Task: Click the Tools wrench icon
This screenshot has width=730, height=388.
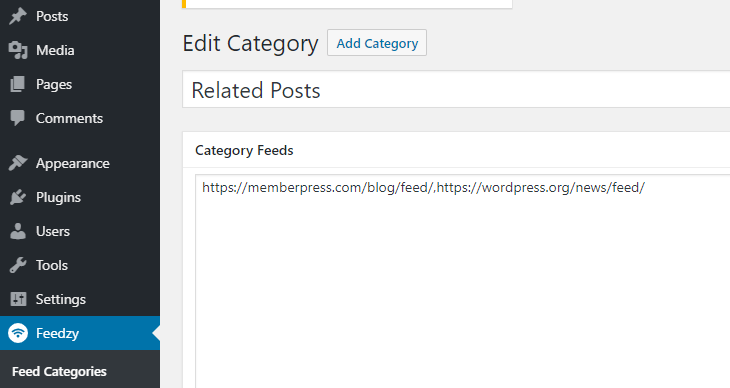Action: point(18,265)
